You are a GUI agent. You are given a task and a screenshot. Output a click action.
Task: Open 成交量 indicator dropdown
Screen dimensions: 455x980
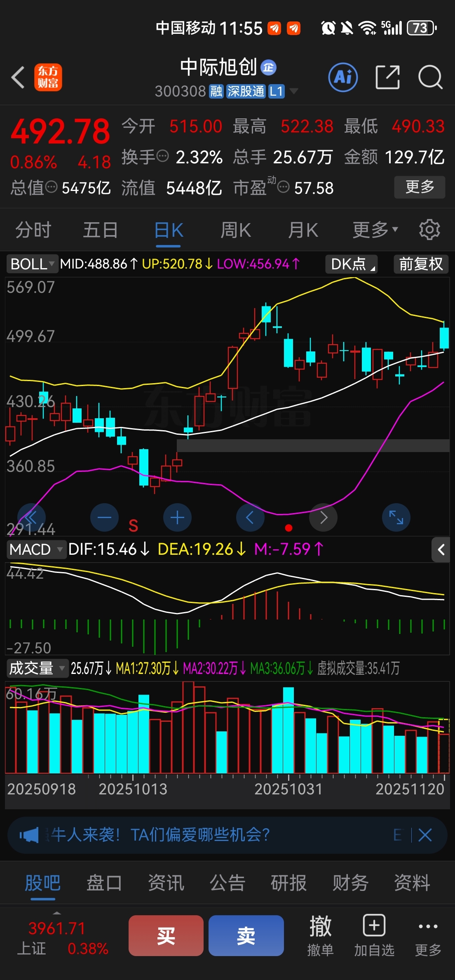click(x=37, y=668)
